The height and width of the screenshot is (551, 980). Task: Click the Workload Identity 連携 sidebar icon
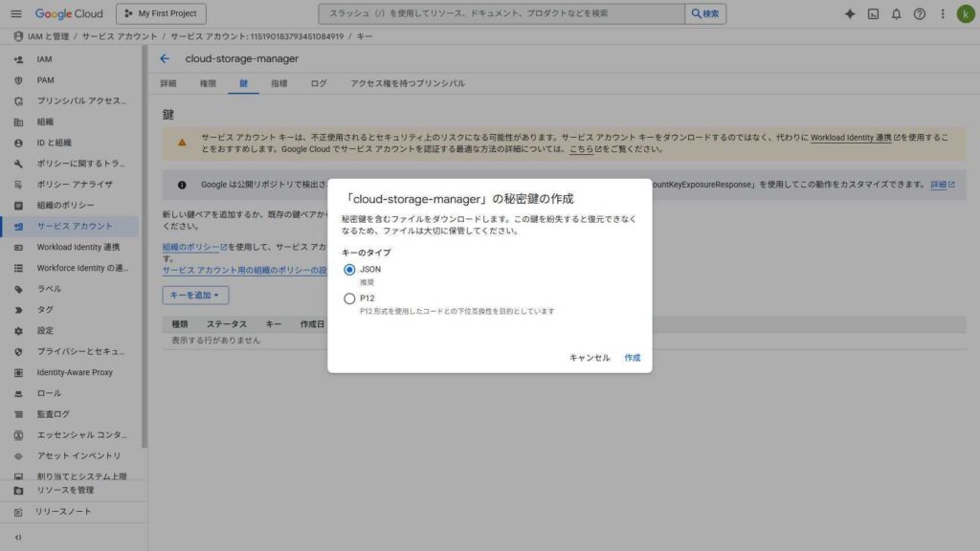(18, 248)
